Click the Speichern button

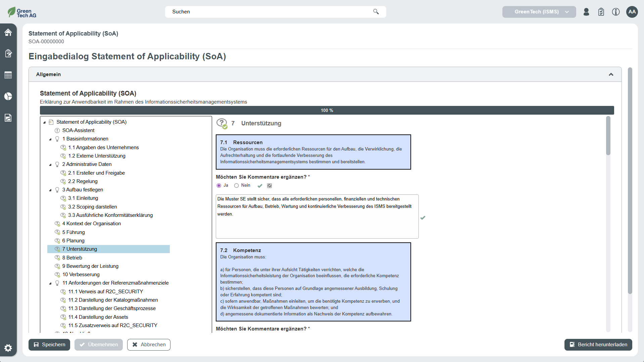[x=49, y=345]
